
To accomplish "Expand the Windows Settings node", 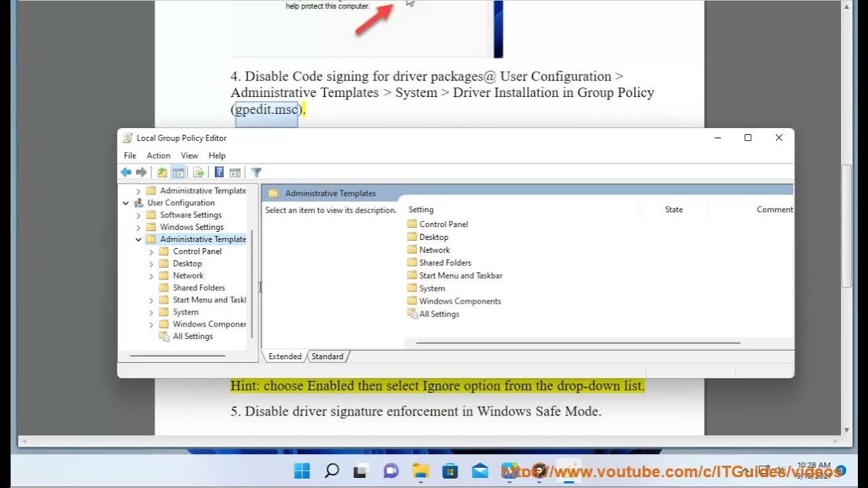I will point(138,227).
